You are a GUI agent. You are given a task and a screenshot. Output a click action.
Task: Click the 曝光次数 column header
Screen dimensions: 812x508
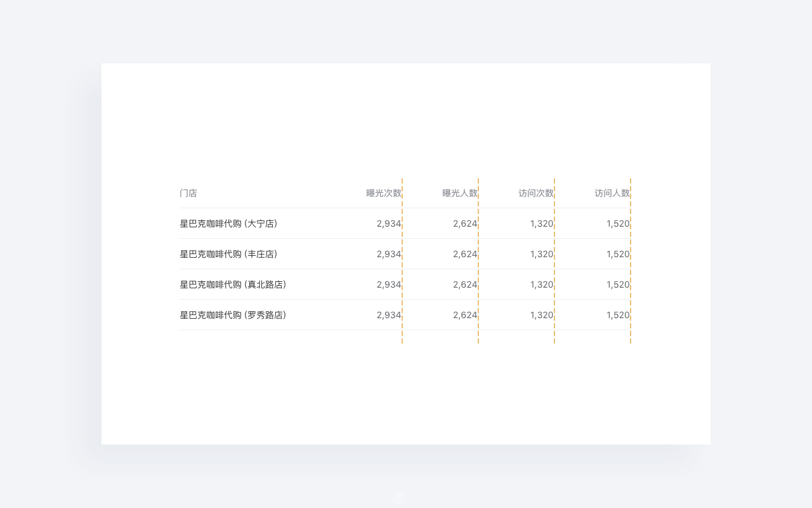(384, 193)
